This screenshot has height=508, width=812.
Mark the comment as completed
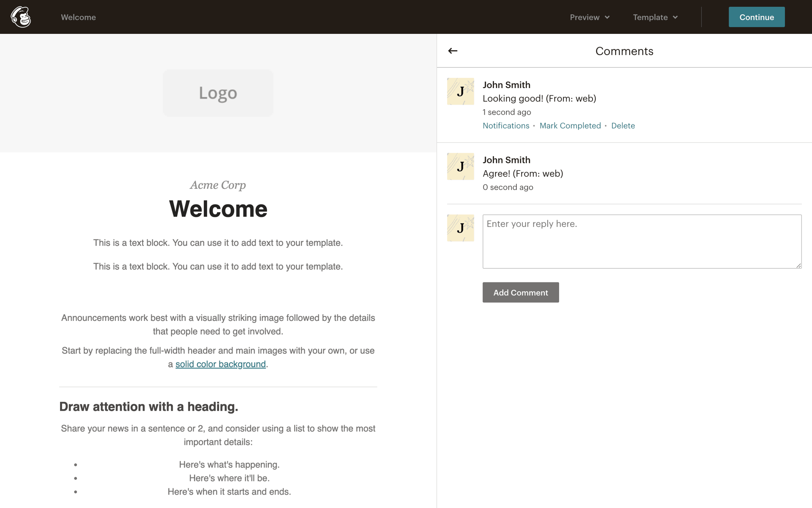tap(570, 126)
